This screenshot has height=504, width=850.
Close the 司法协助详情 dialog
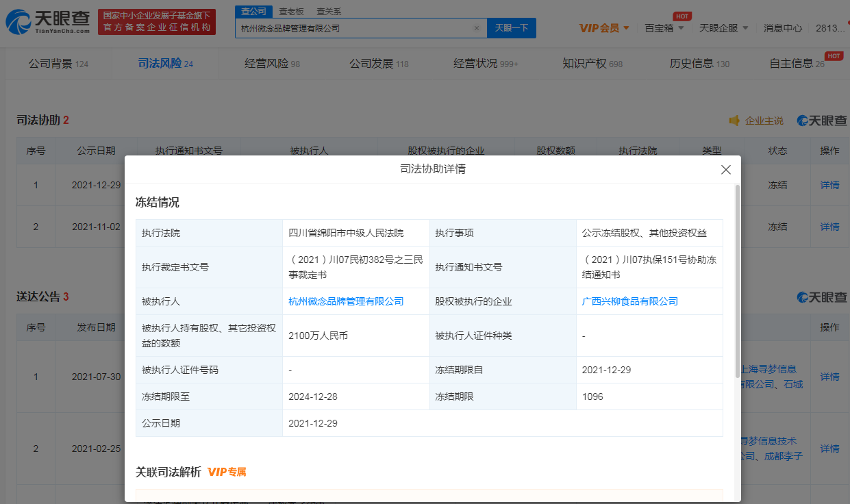726,170
